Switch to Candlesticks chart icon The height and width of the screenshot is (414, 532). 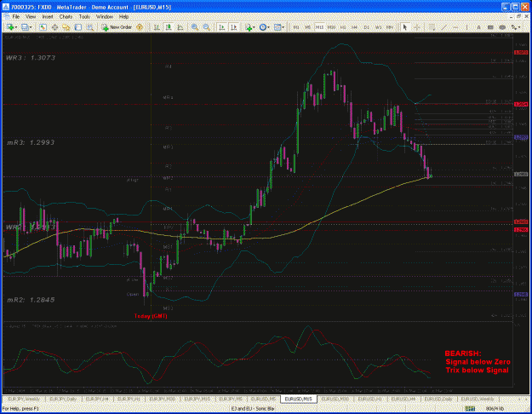[169, 27]
